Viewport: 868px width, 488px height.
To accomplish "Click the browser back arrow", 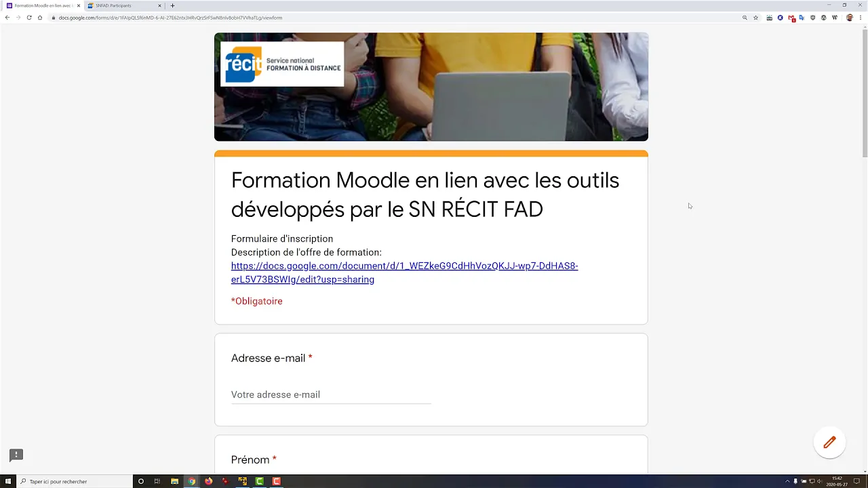I will click(7, 18).
